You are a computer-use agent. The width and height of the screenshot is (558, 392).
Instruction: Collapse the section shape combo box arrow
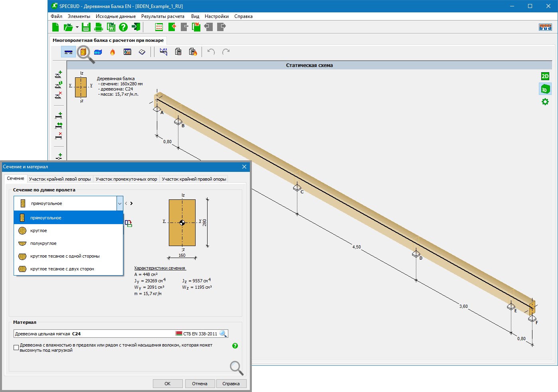point(119,203)
